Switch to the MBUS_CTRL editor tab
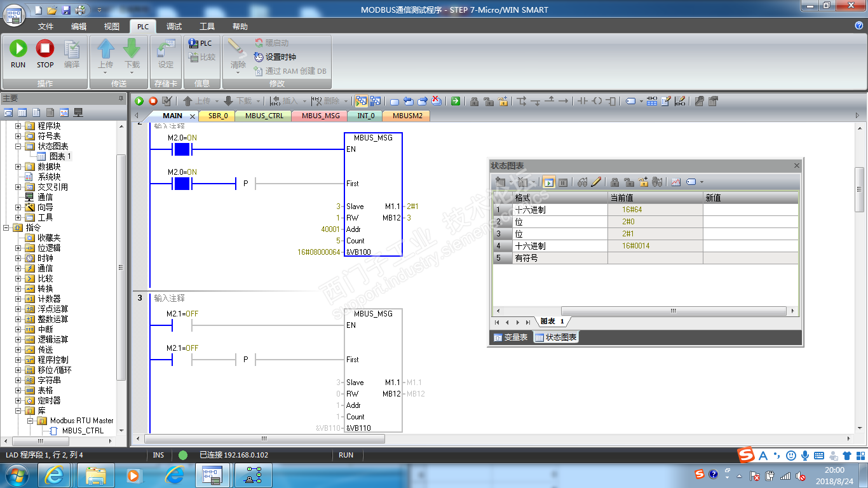Image resolution: width=868 pixels, height=488 pixels. tap(264, 116)
